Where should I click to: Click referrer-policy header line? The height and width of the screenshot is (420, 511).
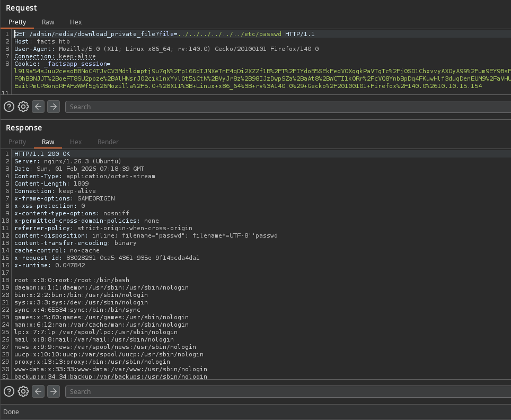click(x=103, y=228)
